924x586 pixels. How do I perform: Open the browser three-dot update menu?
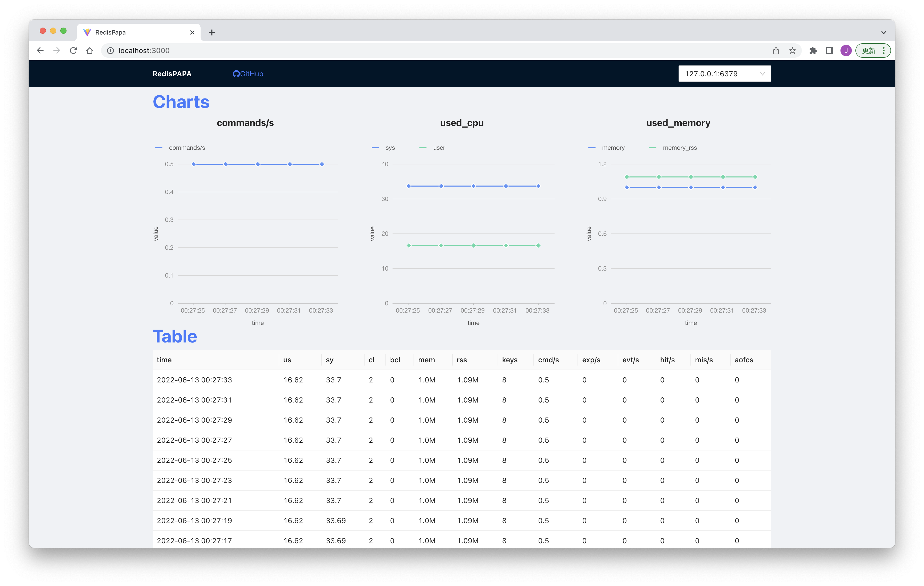click(x=884, y=51)
